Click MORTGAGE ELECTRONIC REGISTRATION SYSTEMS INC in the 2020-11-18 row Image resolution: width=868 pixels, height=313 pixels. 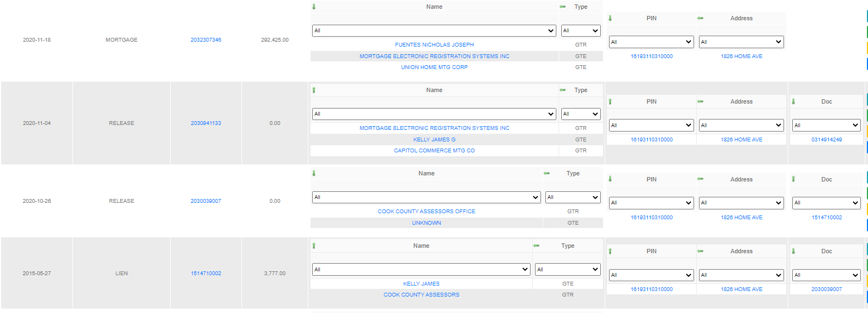point(435,56)
